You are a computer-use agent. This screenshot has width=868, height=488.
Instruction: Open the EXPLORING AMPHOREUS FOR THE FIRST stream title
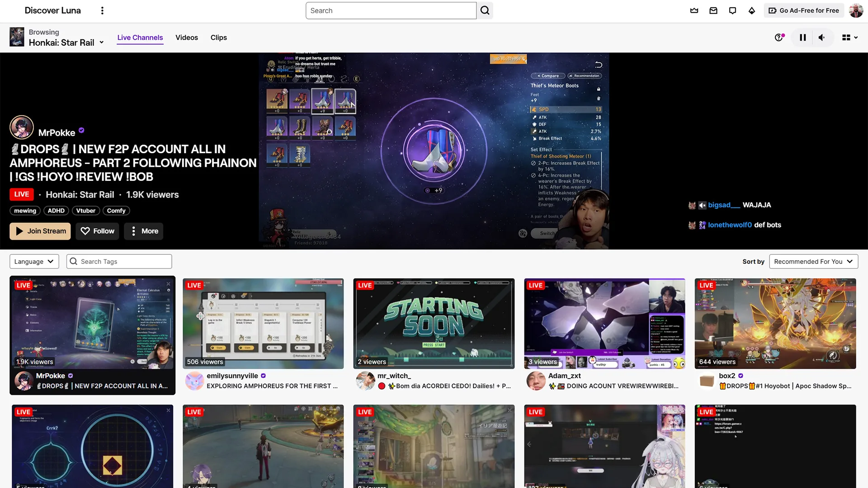tap(272, 386)
